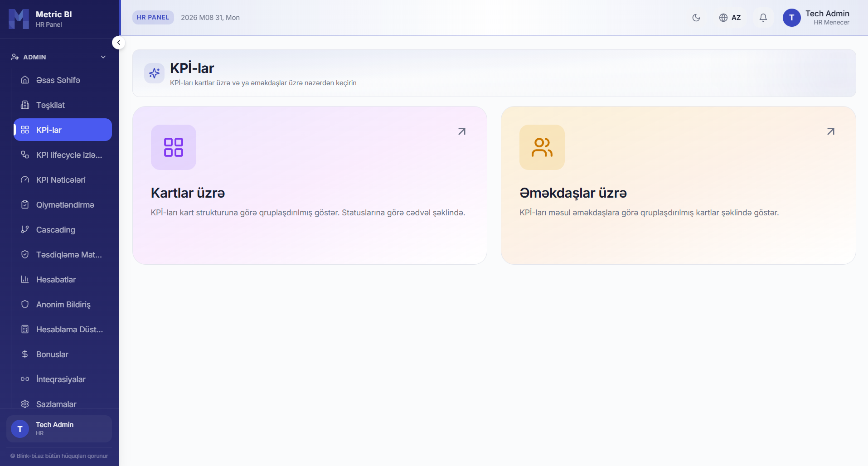868x466 pixels.
Task: Open Əsas Səhifə home icon
Action: tap(25, 80)
